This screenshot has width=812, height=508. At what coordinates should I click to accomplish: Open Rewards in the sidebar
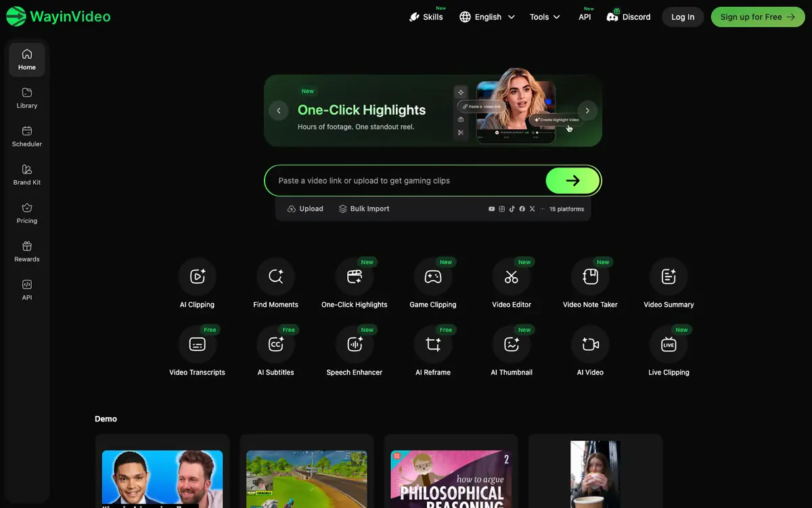pos(27,251)
